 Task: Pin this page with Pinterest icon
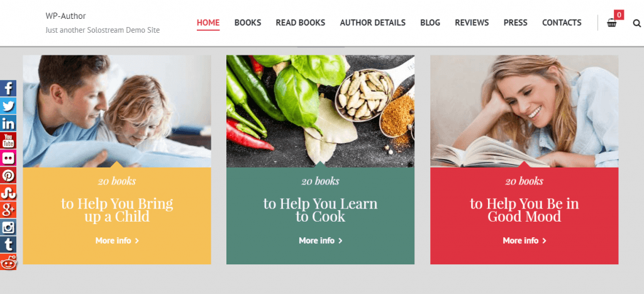click(8, 175)
